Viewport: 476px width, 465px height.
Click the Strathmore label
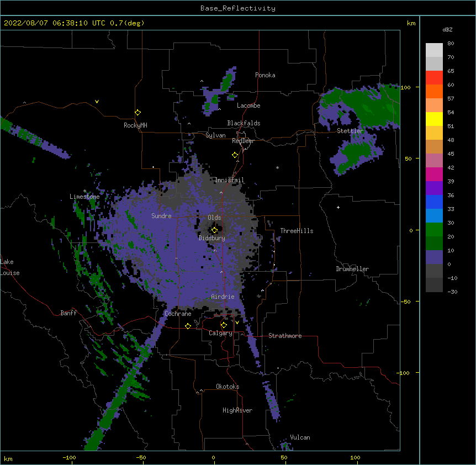(285, 336)
